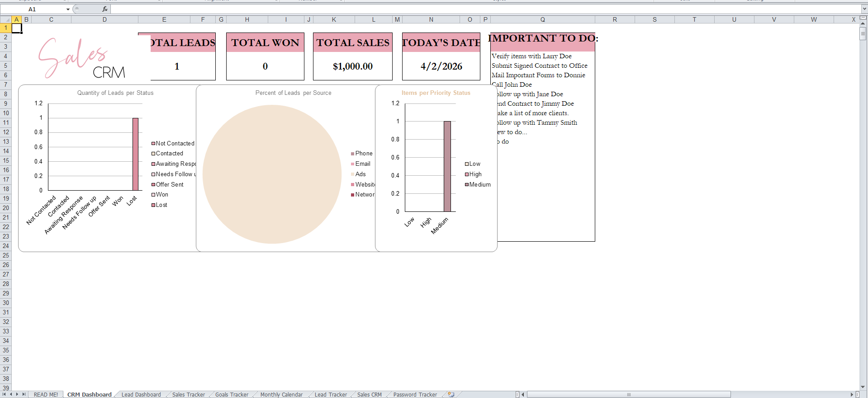Switch to the Sales Tracker sheet

(189, 394)
